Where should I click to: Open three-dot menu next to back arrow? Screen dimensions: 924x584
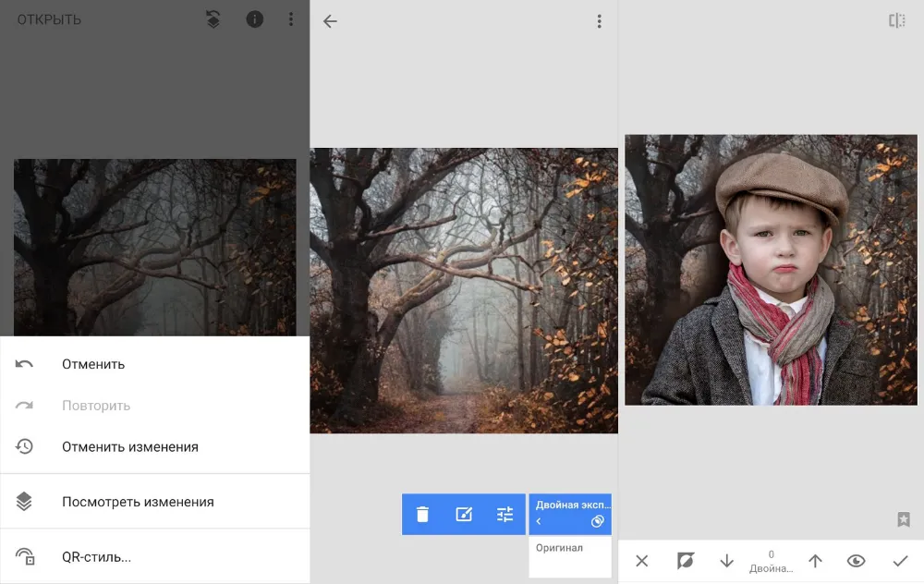[599, 21]
